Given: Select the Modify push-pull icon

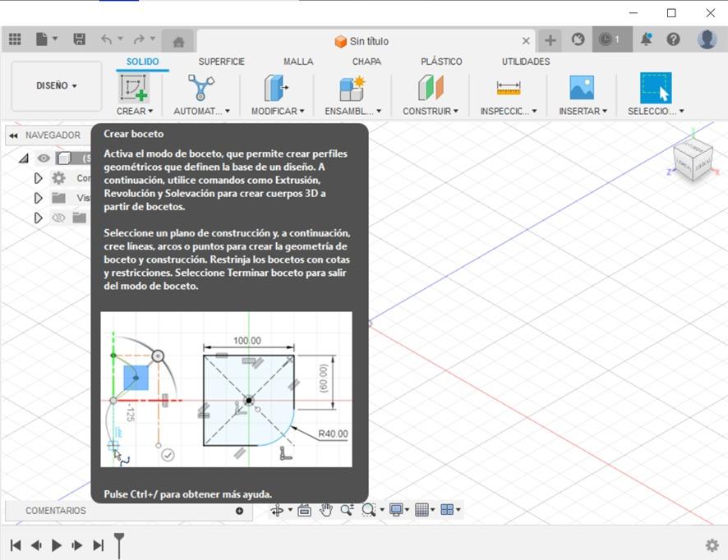Looking at the screenshot, I should 276,88.
